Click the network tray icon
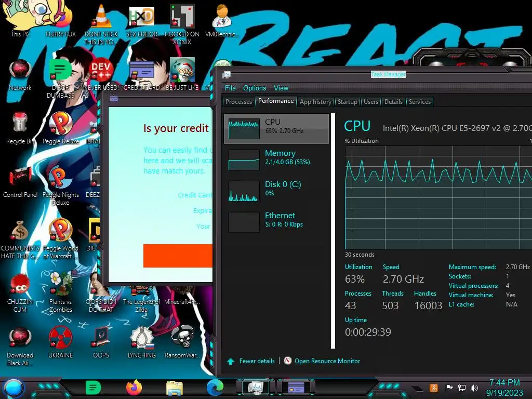Viewport: 532px width, 399px height. coord(461,388)
